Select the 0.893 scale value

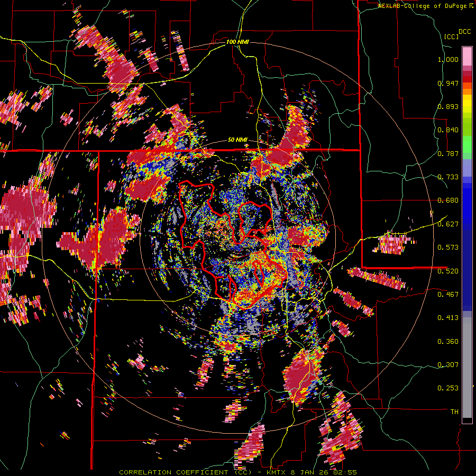[x=448, y=106]
